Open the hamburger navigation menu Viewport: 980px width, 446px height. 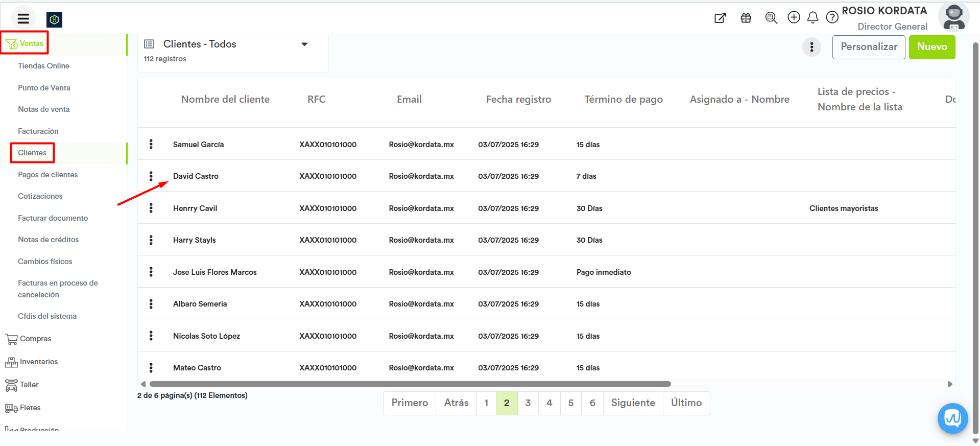[23, 19]
